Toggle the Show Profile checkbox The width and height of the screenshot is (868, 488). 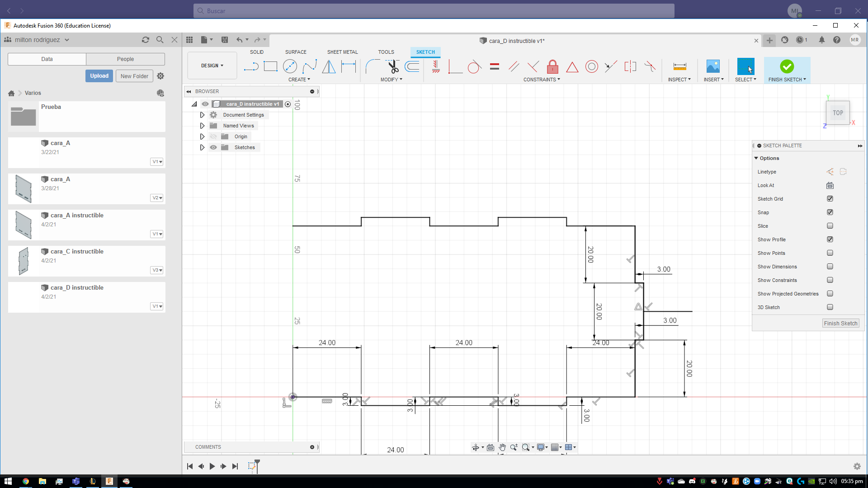click(830, 239)
